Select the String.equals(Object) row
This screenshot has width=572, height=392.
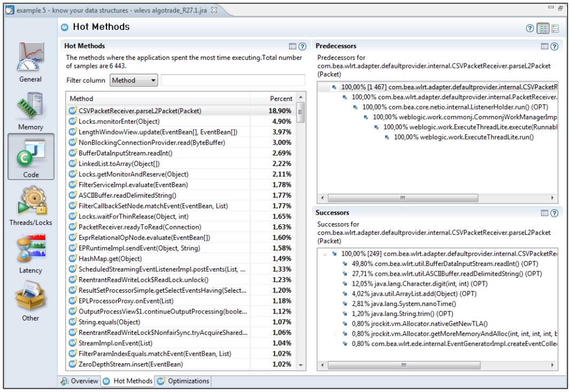[181, 322]
